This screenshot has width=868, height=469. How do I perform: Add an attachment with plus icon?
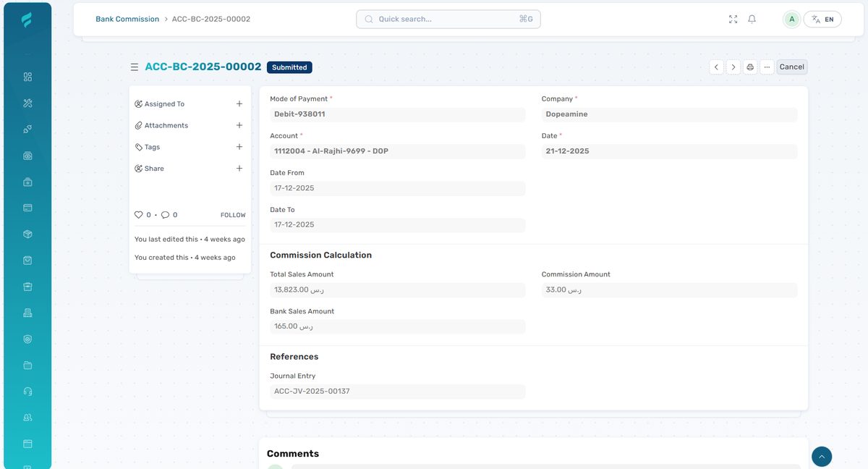pos(239,125)
